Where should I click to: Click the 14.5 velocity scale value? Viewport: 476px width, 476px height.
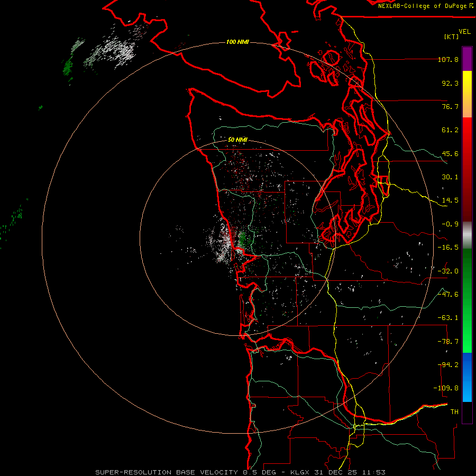pyautogui.click(x=450, y=200)
